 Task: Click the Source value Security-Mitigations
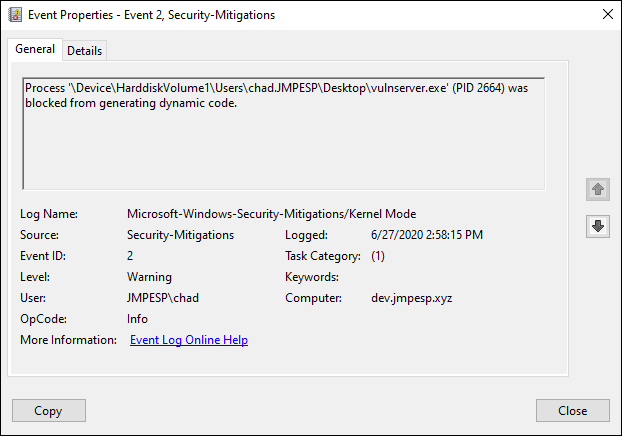coord(180,235)
